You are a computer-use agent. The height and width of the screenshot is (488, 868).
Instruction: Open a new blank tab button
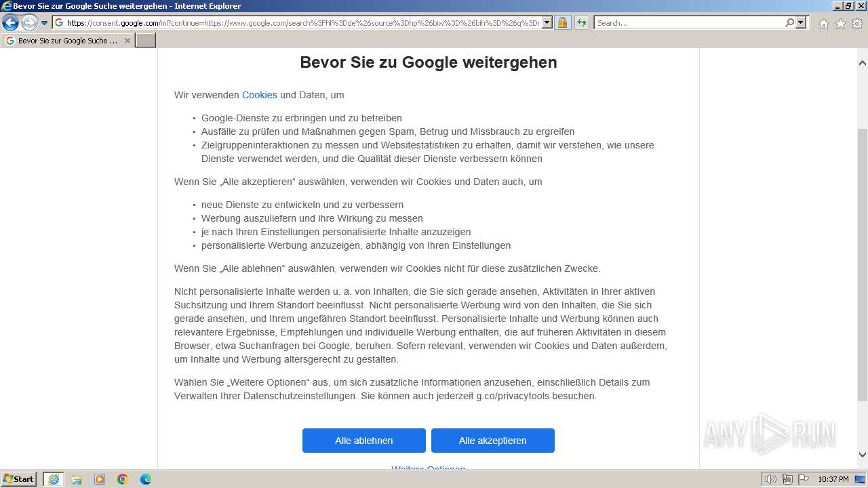(146, 41)
